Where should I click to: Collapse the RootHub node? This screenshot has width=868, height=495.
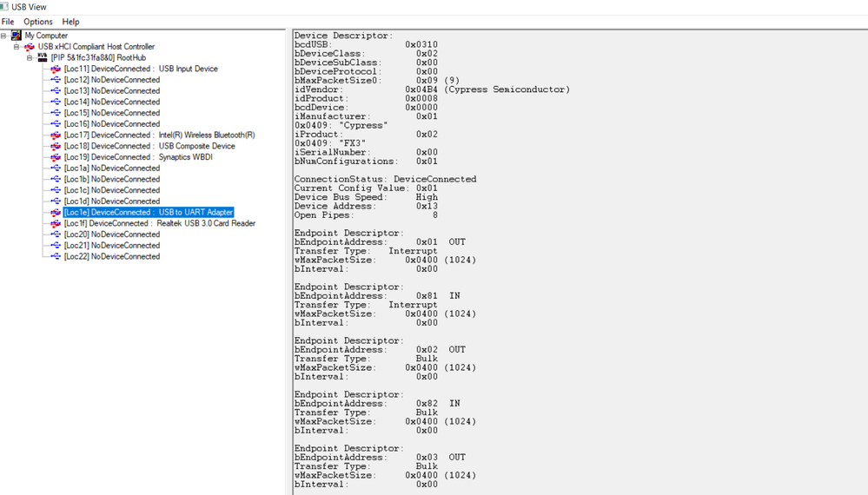tap(30, 57)
